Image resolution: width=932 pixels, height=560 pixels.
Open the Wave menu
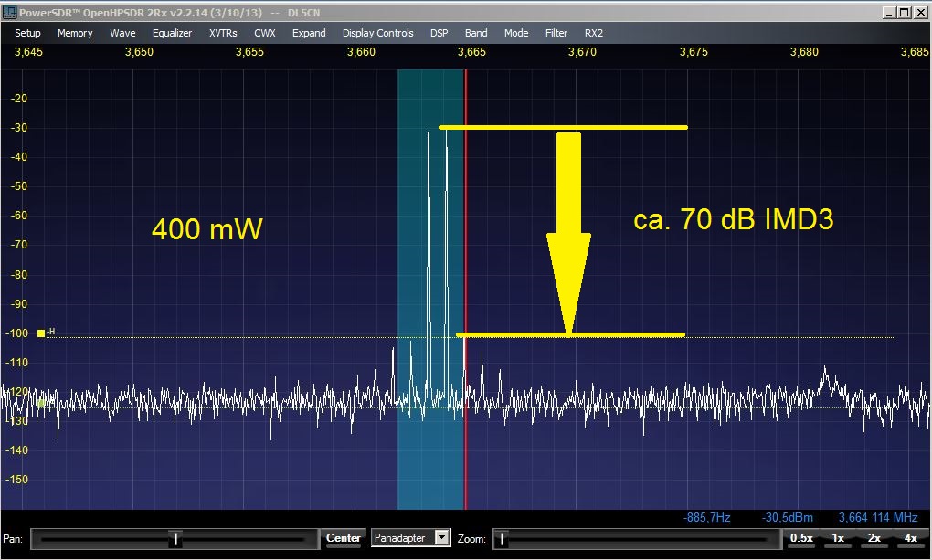click(122, 33)
